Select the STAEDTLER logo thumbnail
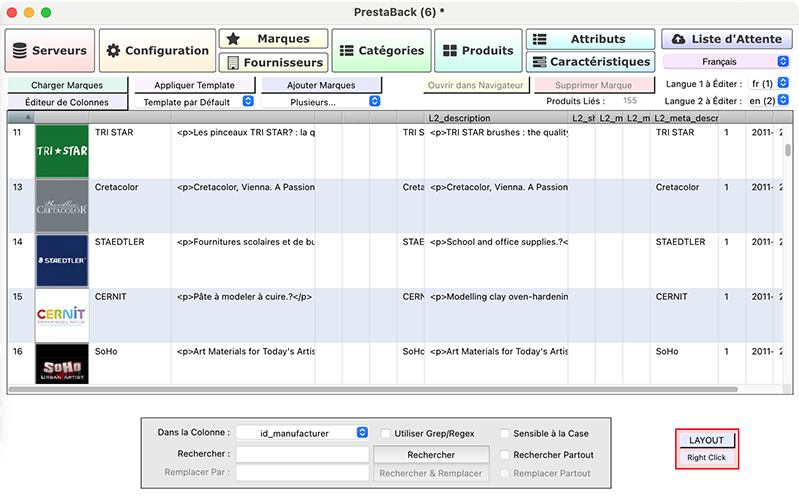 click(x=62, y=260)
